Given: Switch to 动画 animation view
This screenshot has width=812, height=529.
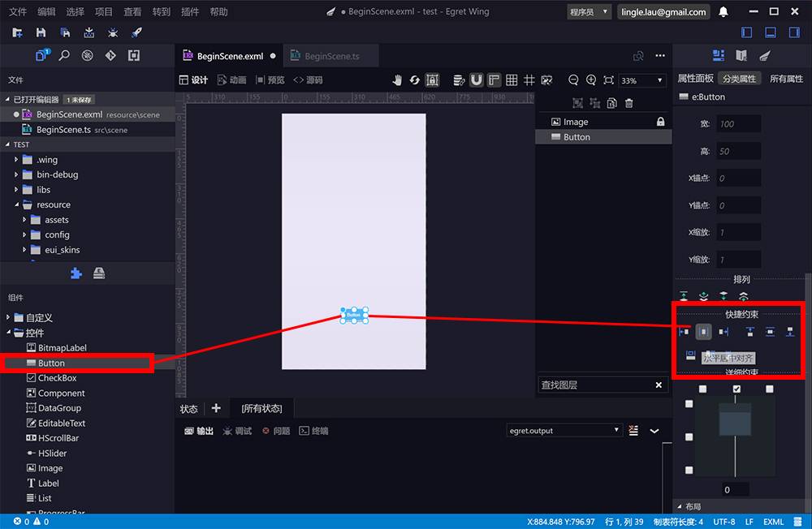Looking at the screenshot, I should coord(231,80).
